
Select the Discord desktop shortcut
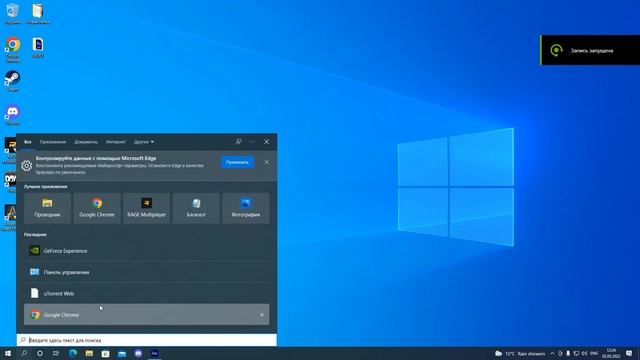pos(13,115)
